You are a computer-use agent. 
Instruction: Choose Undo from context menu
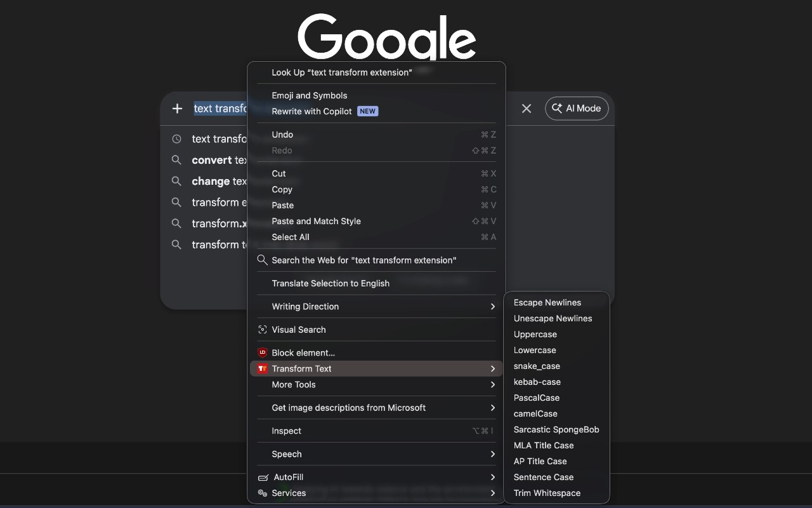click(376, 135)
